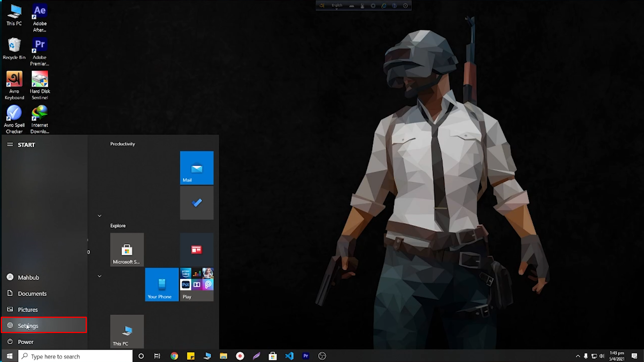644x362 pixels.
Task: Open the Microsoft To Do checkmark tile
Action: [197, 203]
